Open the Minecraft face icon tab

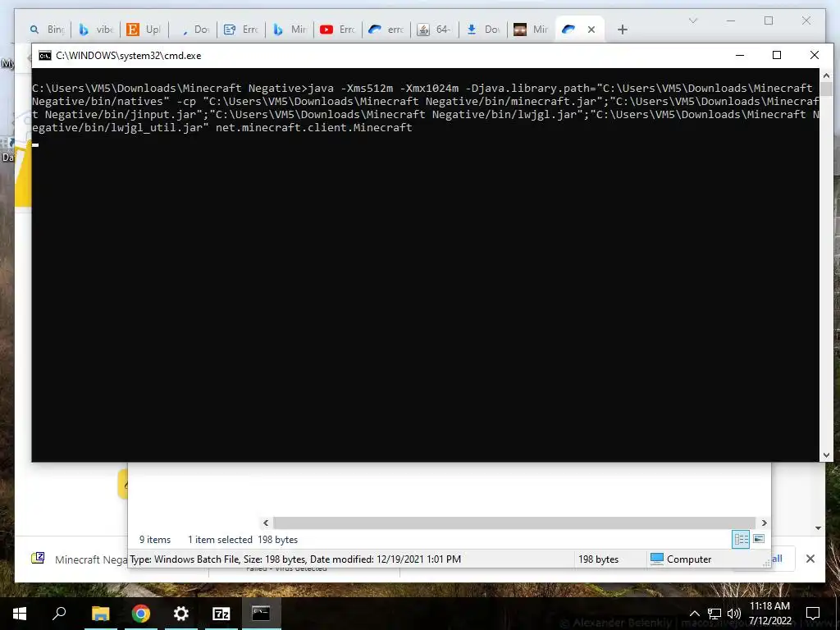531,30
